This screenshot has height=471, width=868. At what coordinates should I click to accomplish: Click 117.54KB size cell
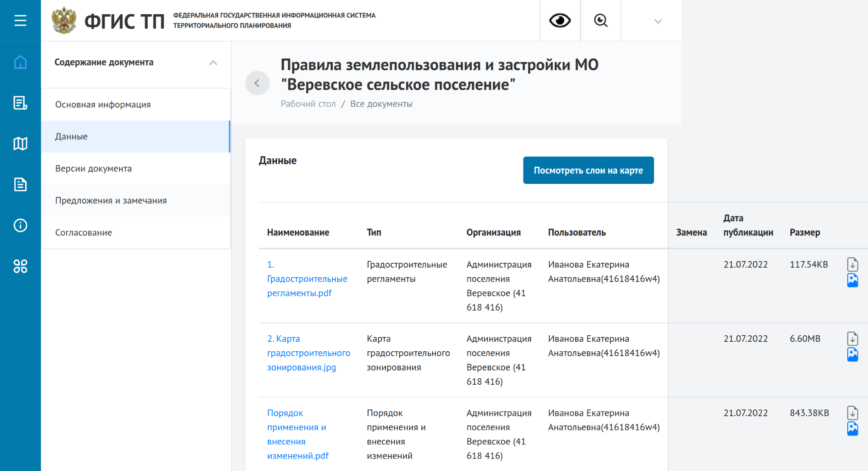coord(809,265)
